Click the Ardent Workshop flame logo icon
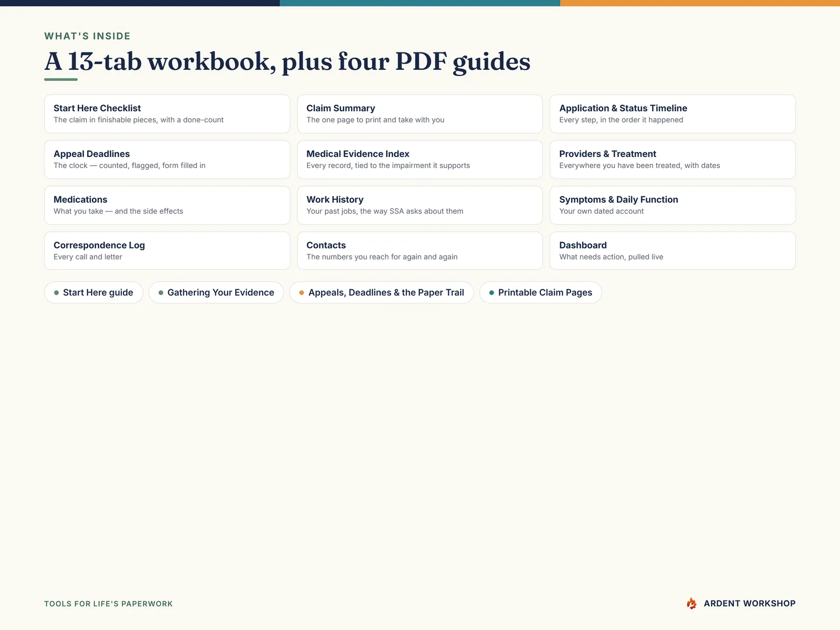The width and height of the screenshot is (840, 630). (692, 603)
